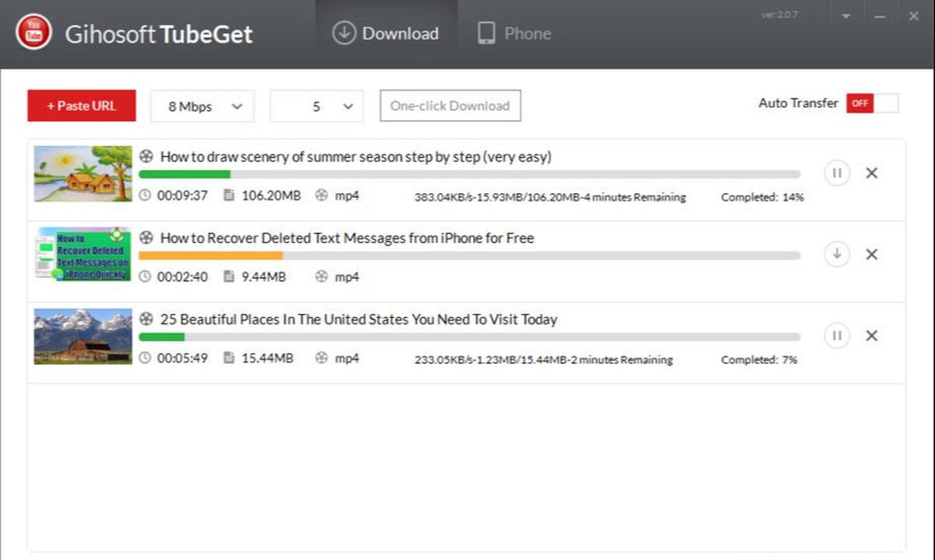The image size is (935, 560).
Task: Remove the 25 Beautiful Places video
Action: [872, 336]
